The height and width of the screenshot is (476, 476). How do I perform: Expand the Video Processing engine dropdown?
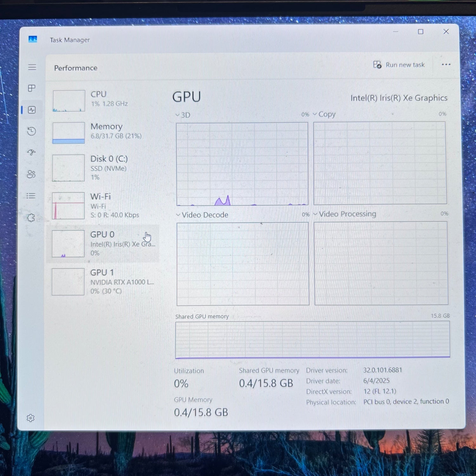coord(344,214)
